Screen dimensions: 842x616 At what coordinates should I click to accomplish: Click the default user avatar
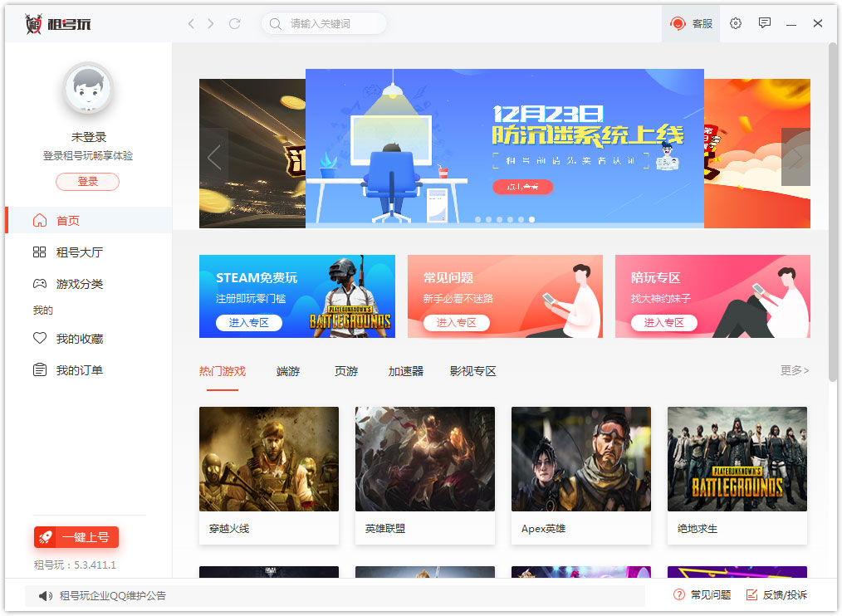87,88
